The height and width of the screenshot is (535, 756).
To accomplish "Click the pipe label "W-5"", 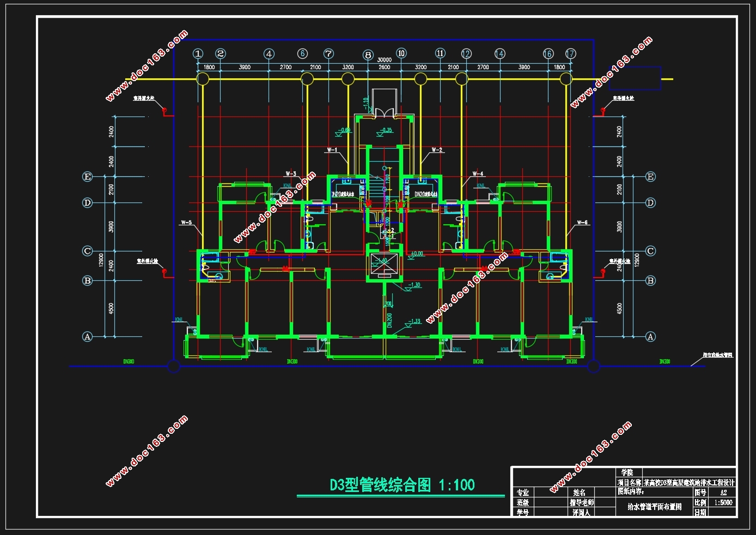I will [186, 223].
